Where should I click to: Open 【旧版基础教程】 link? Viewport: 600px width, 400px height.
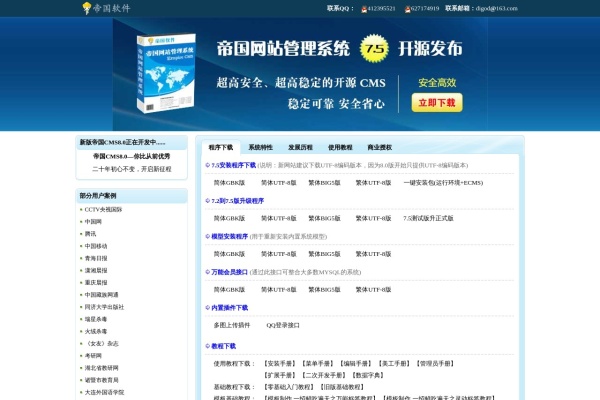(342, 387)
